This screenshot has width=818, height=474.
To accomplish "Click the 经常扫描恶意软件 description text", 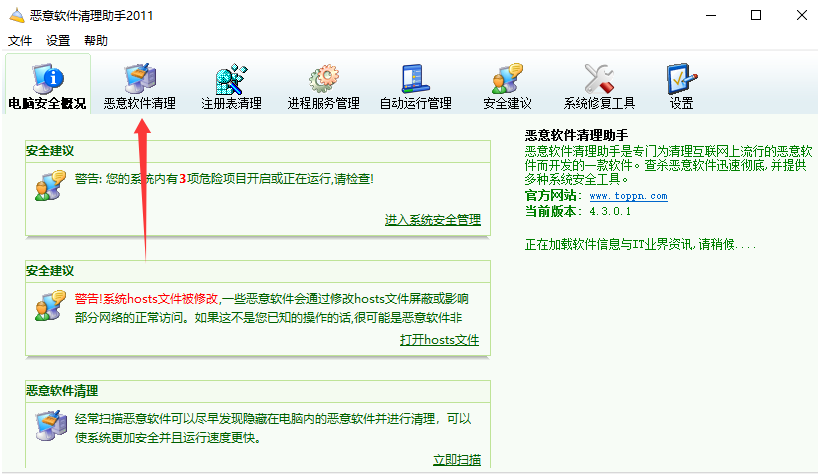I will (x=273, y=428).
